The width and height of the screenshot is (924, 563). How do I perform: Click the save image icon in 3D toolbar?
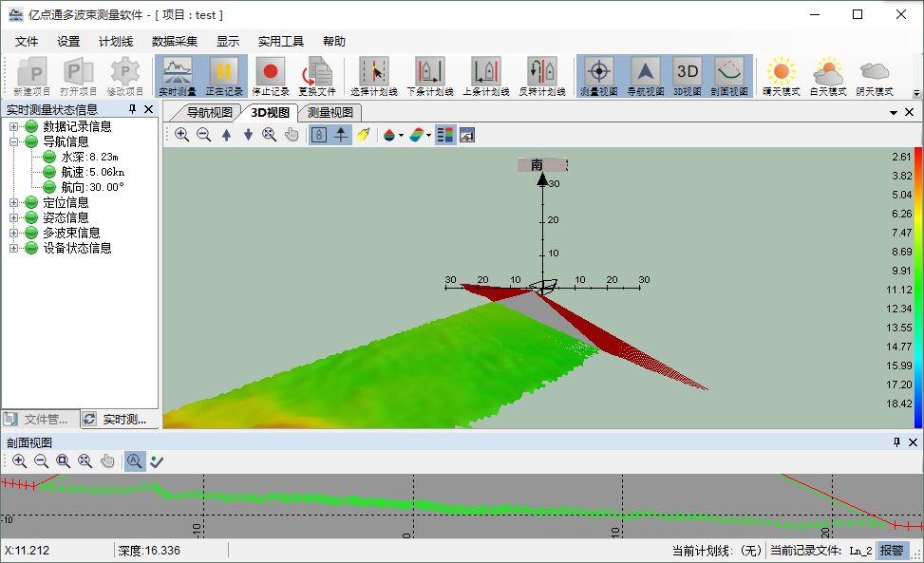pos(467,135)
